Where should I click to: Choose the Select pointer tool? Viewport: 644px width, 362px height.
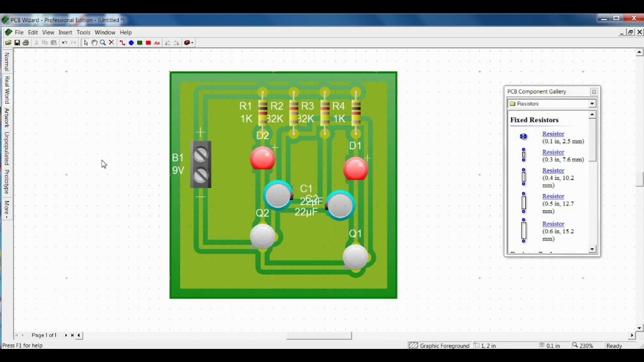86,43
